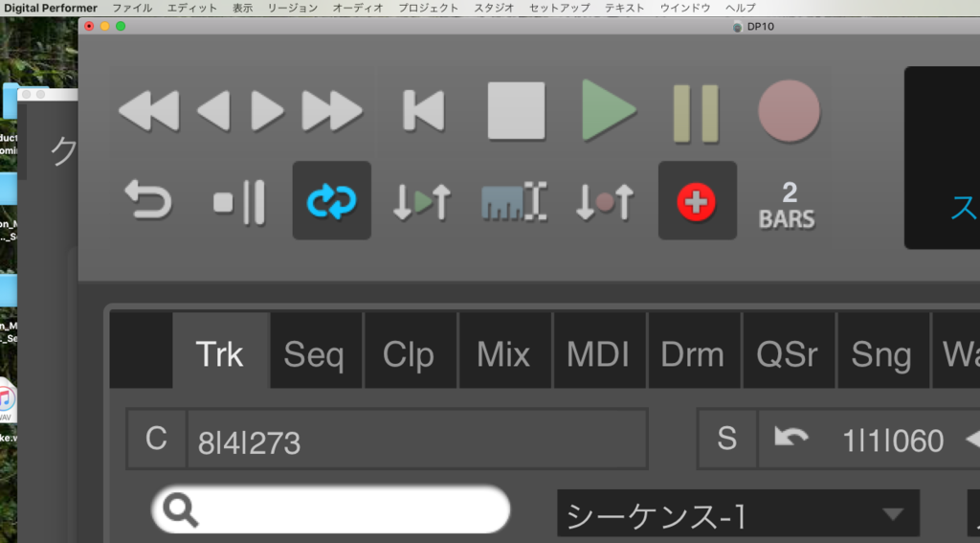Switch to the Seq tab
The width and height of the screenshot is (980, 543).
[316, 351]
